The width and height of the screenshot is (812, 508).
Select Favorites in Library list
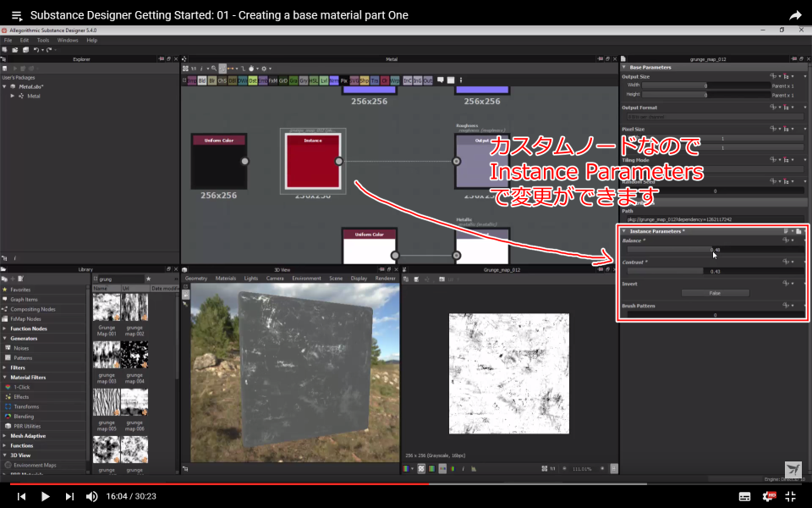[x=20, y=290]
